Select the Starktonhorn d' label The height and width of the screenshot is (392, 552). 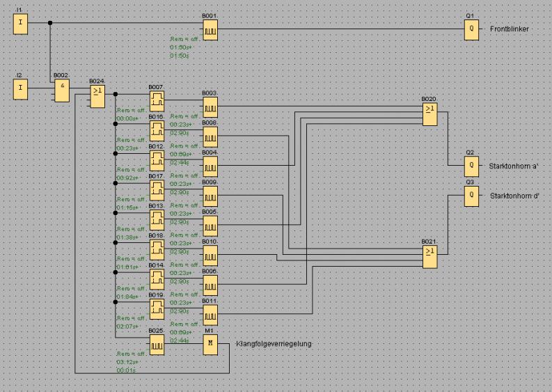[x=515, y=196]
